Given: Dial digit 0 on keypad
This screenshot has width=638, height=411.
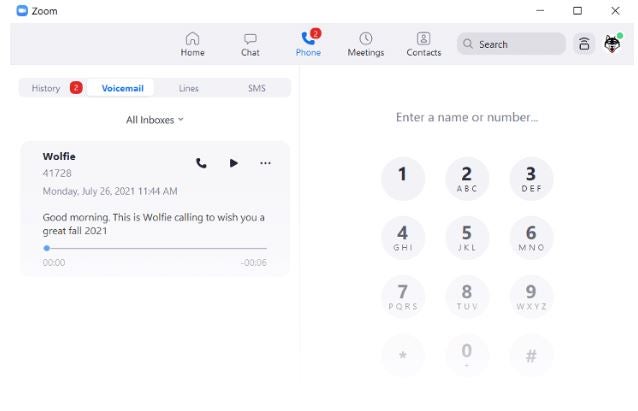Looking at the screenshot, I should pos(467,355).
